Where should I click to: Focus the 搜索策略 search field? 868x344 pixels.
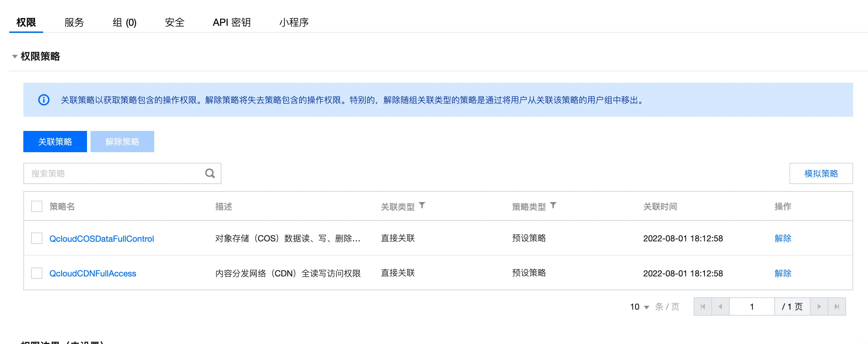pyautogui.click(x=113, y=173)
